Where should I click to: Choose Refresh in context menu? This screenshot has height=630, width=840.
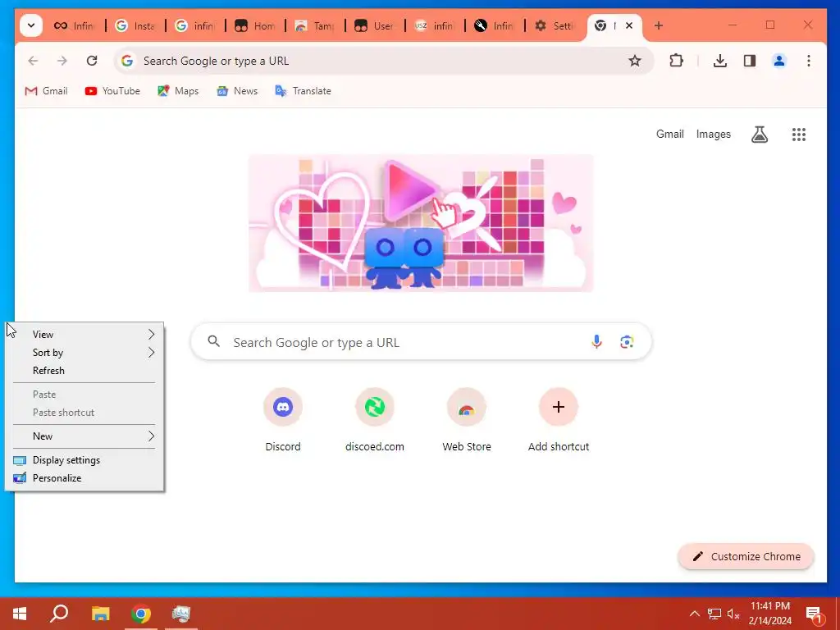(84, 371)
